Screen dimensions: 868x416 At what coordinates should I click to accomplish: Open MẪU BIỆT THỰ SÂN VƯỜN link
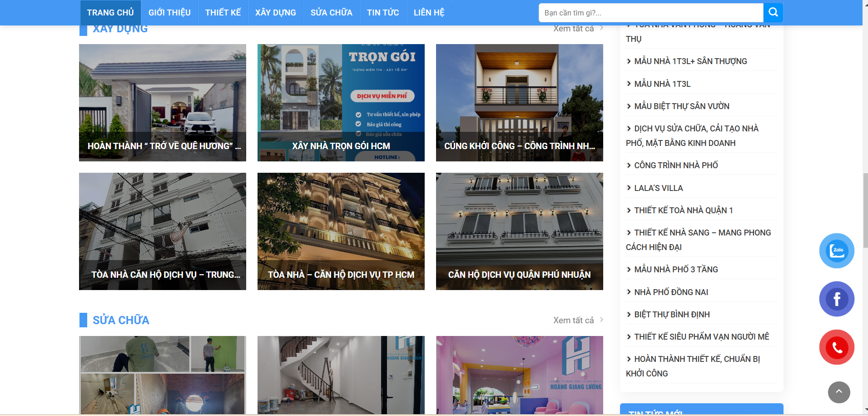(681, 106)
